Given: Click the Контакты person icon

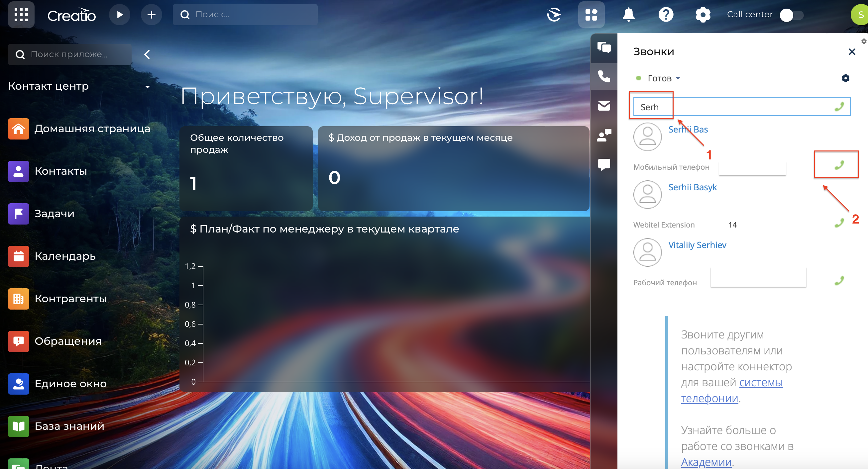Looking at the screenshot, I should point(19,171).
